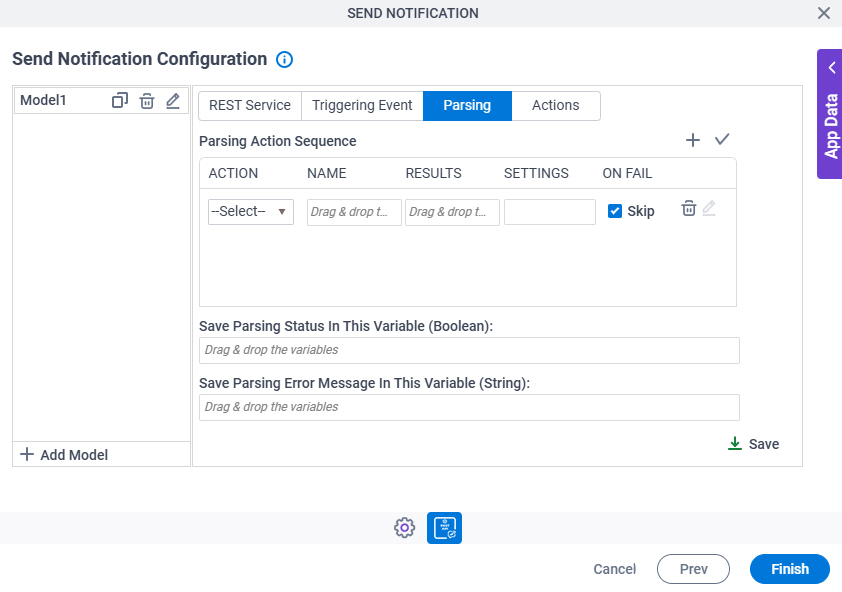Close the Send Notification dialog

tap(823, 13)
